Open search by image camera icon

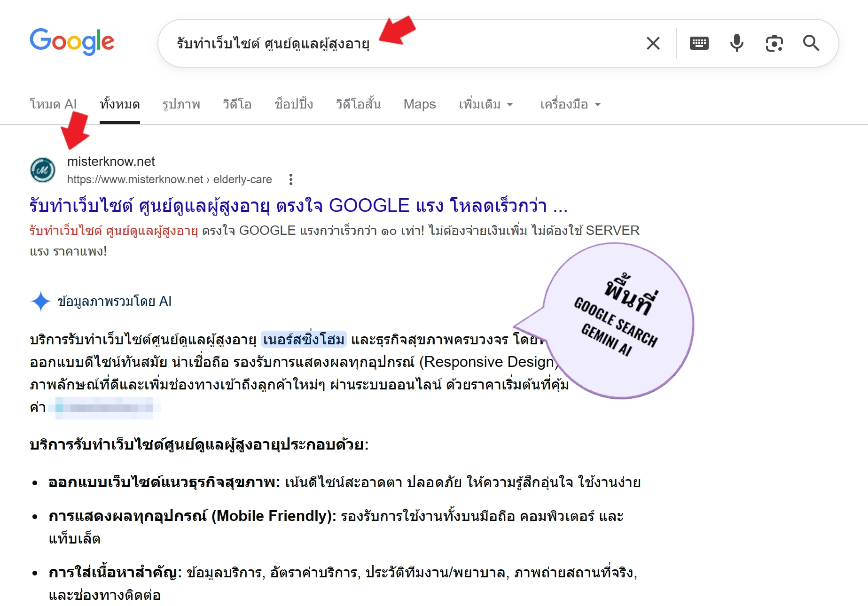774,43
